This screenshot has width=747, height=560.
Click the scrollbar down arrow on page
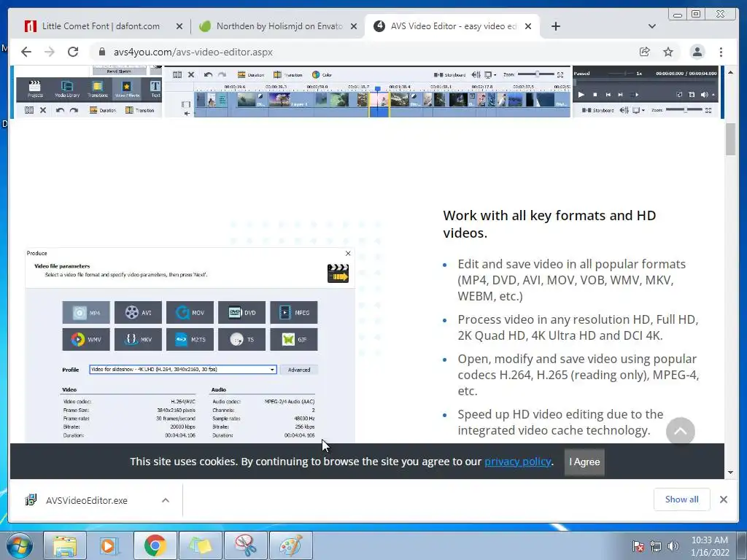[731, 472]
